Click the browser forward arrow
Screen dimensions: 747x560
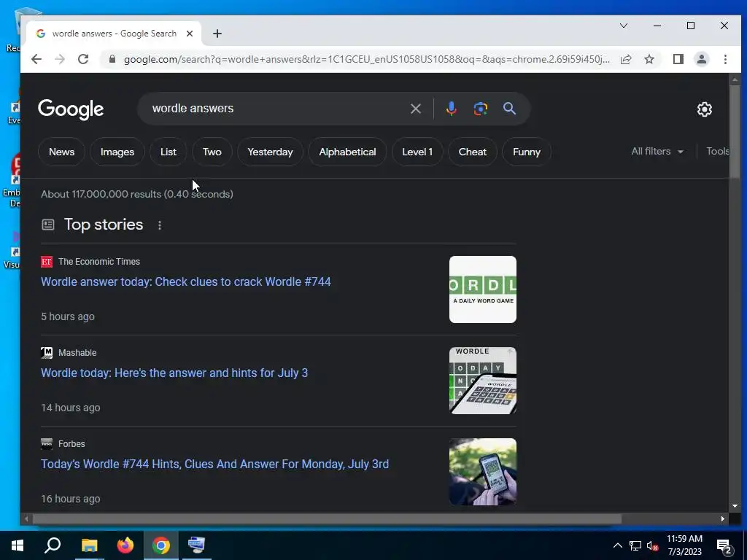(60, 59)
